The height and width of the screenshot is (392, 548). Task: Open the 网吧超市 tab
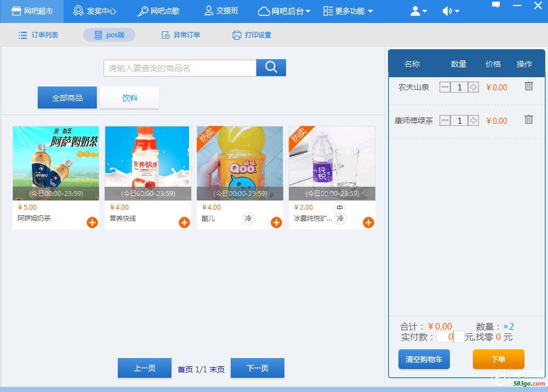(32, 11)
